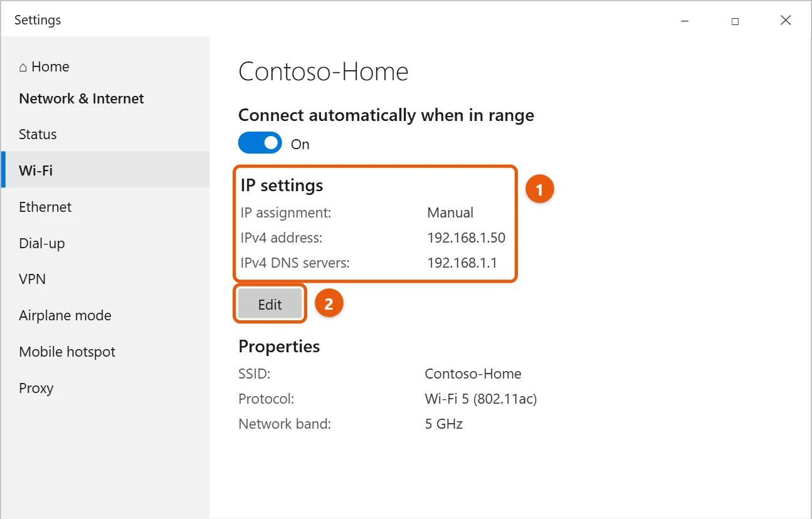Viewport: 812px width, 519px height.
Task: Minimize the Settings window
Action: coord(684,21)
